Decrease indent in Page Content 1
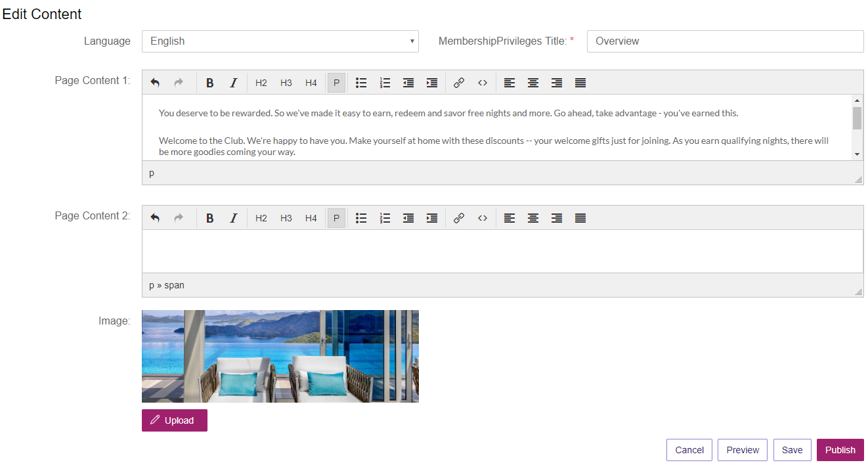This screenshot has width=868, height=469. 408,83
